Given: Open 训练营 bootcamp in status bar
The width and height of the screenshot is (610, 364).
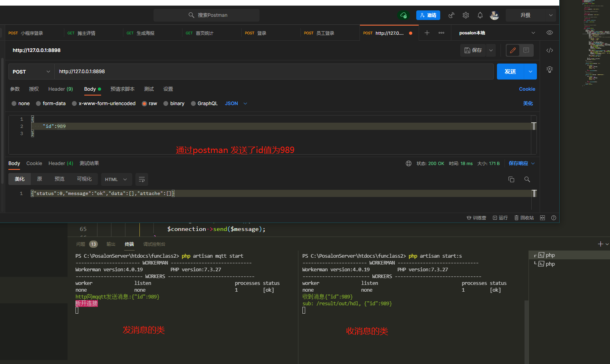Looking at the screenshot, I should (476, 218).
